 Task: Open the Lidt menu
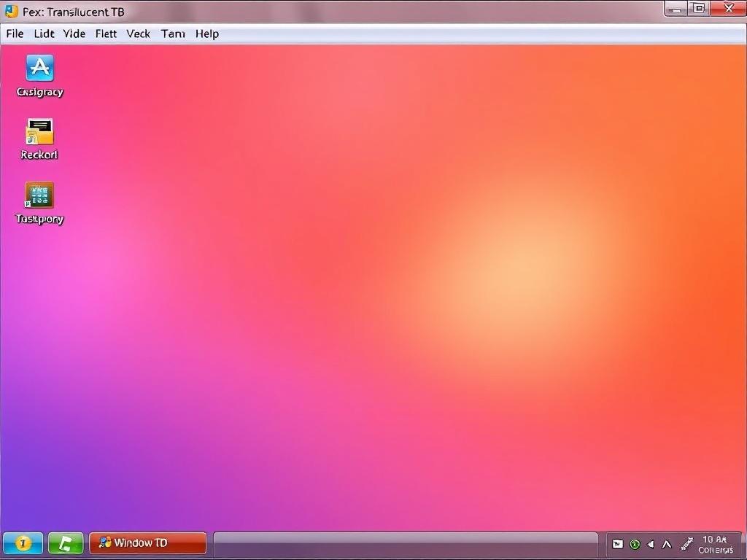[44, 34]
